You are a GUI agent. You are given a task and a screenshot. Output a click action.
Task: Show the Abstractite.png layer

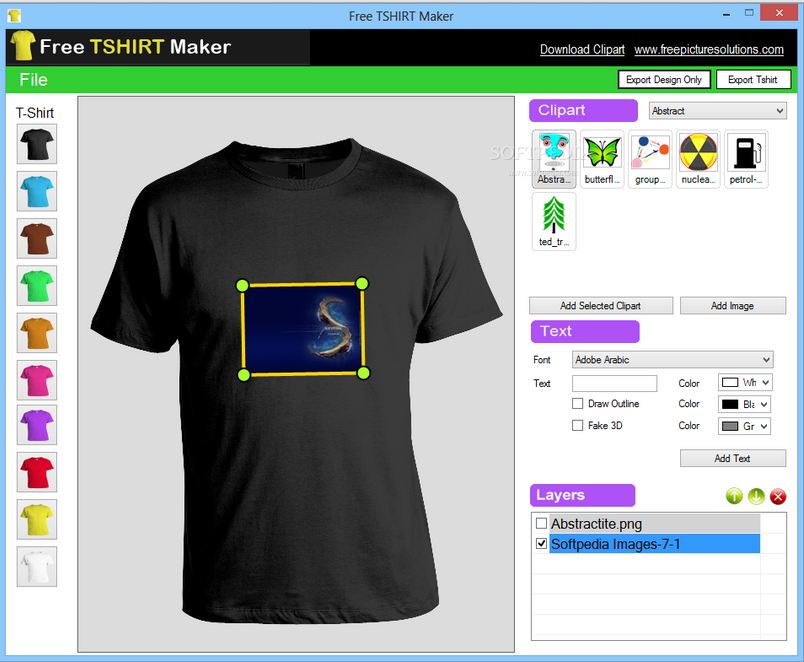point(541,524)
